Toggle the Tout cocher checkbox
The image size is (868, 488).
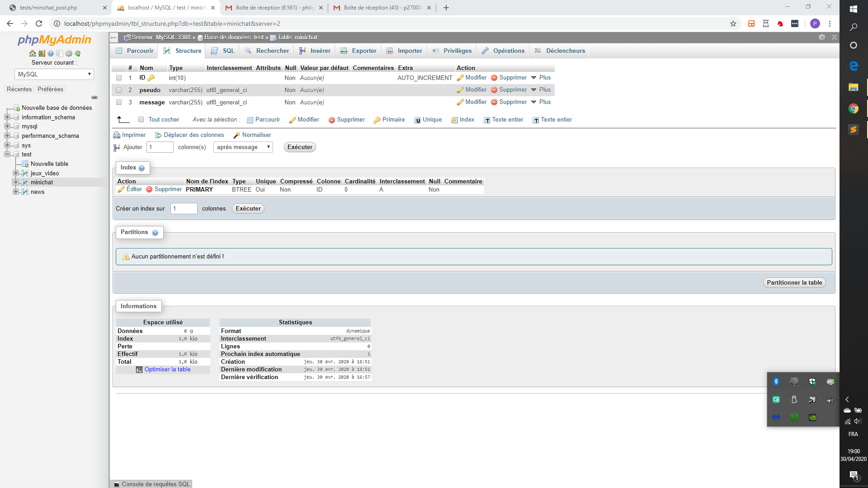pos(141,119)
